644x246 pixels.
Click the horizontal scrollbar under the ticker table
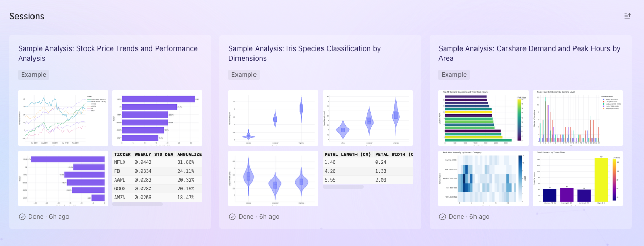pos(138,204)
